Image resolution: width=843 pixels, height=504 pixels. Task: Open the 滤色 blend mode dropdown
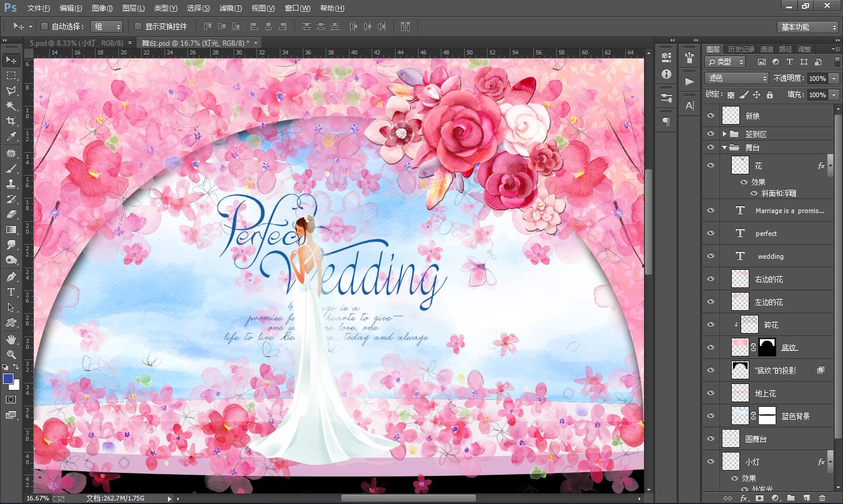(x=736, y=78)
